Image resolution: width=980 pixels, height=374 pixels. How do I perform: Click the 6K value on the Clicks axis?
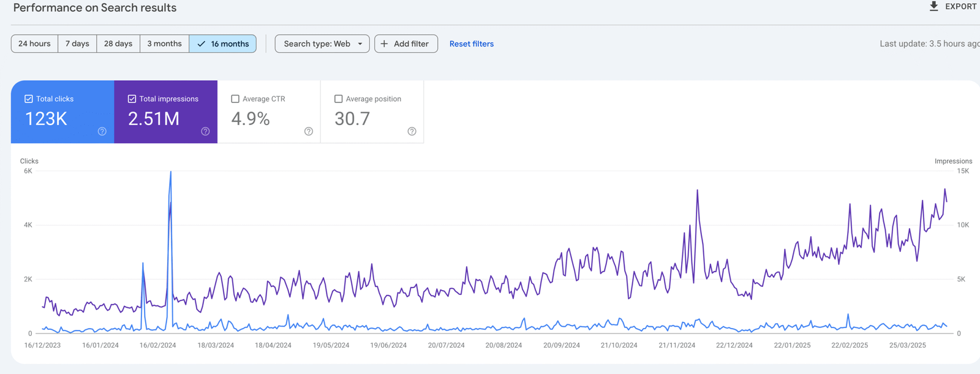click(28, 171)
